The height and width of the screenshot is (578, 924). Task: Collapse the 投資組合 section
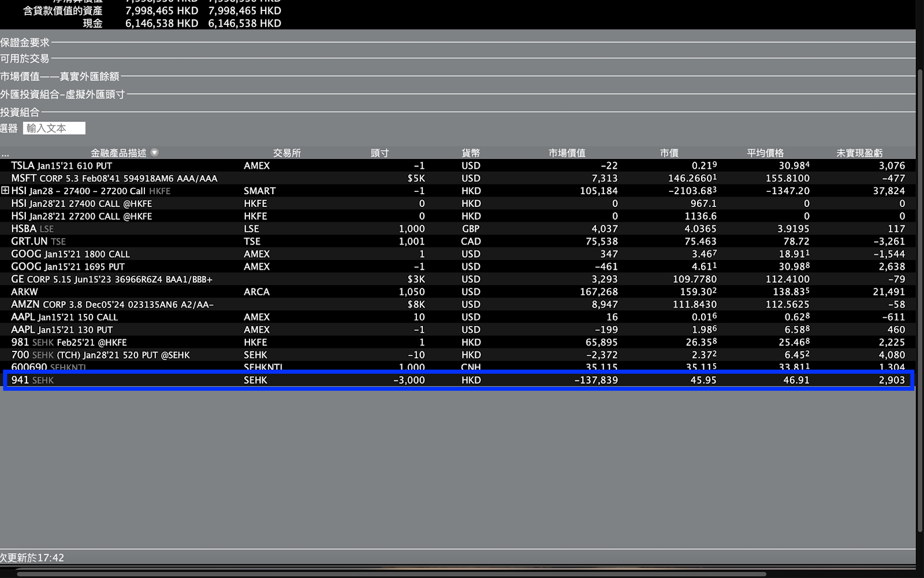(x=20, y=112)
